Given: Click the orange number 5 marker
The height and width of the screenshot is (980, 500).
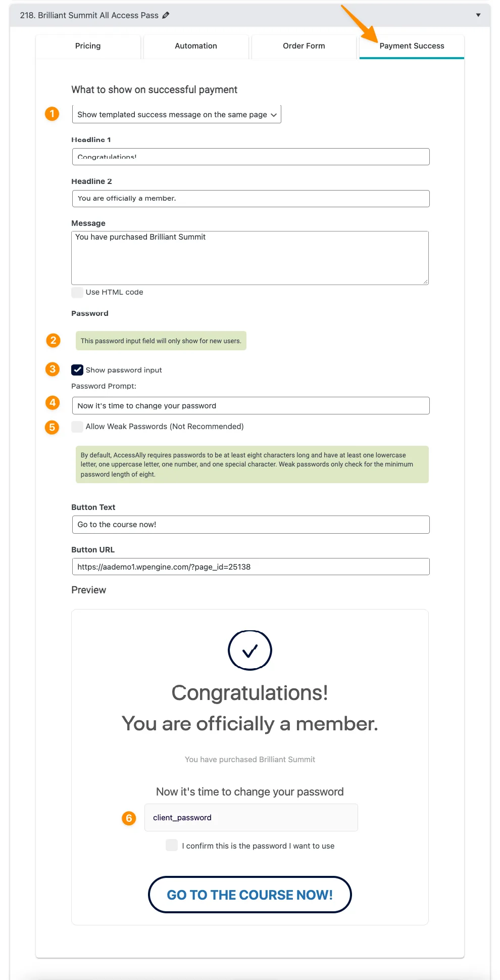Looking at the screenshot, I should tap(52, 427).
